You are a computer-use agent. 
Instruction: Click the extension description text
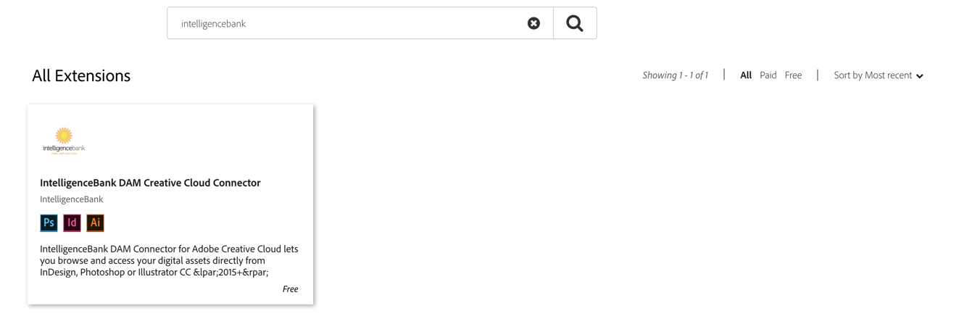tap(169, 260)
